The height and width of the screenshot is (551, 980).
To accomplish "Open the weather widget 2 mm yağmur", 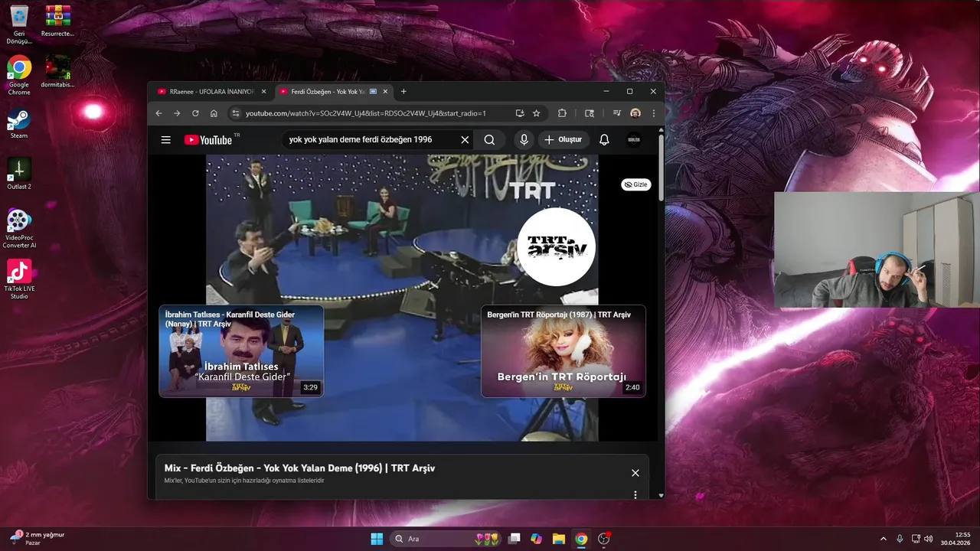I will coord(37,539).
